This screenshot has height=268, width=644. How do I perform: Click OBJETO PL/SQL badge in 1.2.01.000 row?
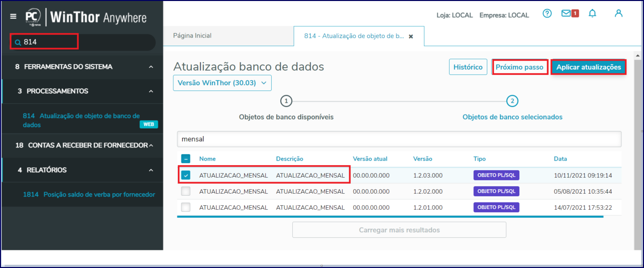click(496, 207)
